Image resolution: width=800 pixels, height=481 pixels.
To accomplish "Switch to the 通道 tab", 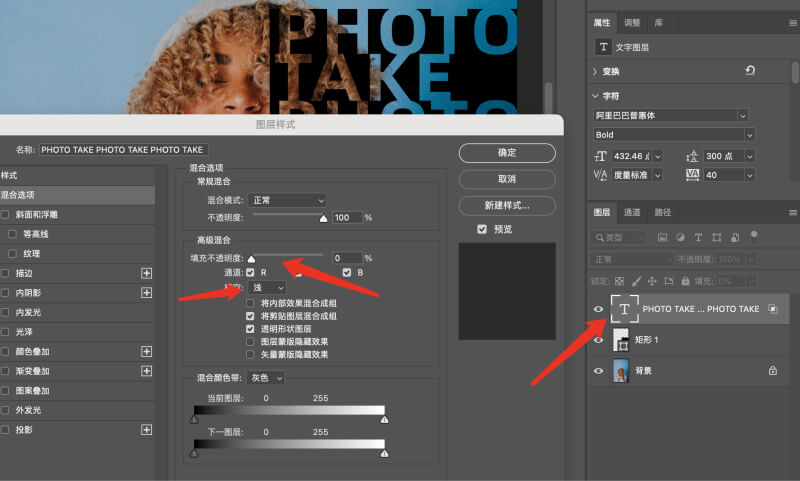I will pyautogui.click(x=632, y=212).
